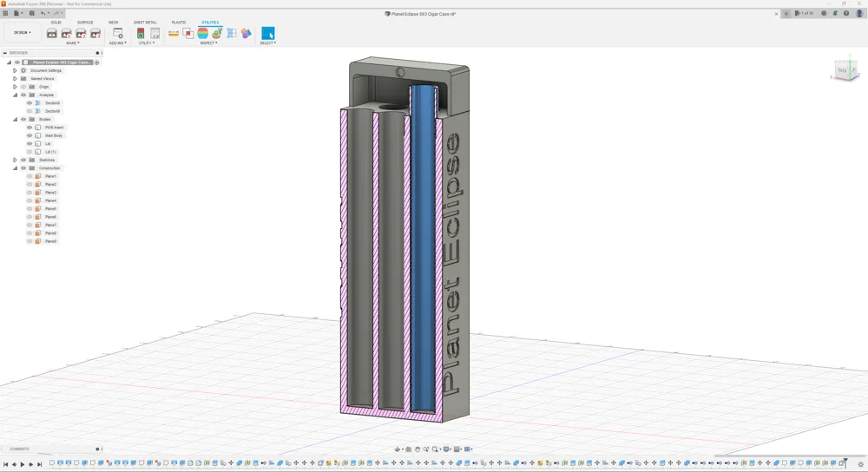Click the Make icon badged 2
This screenshot has width=868, height=472.
click(x=81, y=34)
